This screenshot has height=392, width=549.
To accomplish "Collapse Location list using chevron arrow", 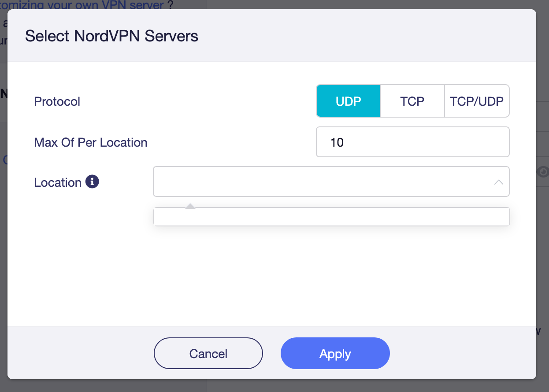I will 498,182.
